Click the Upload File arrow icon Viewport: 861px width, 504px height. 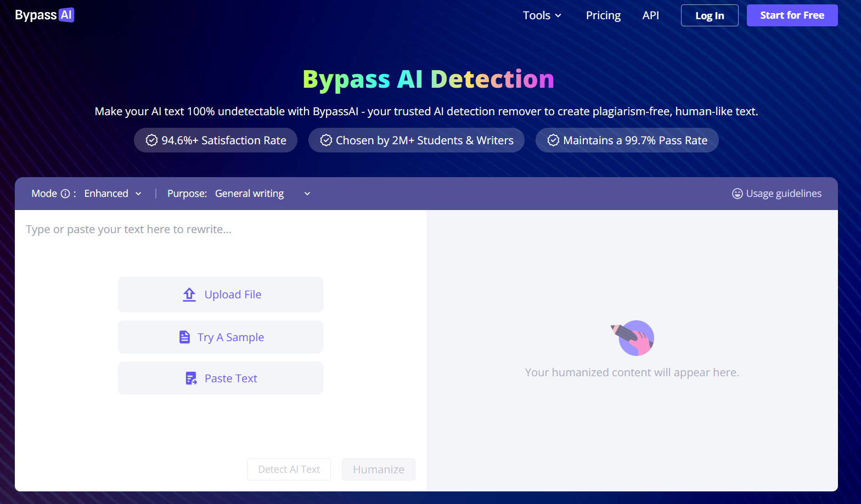tap(189, 295)
